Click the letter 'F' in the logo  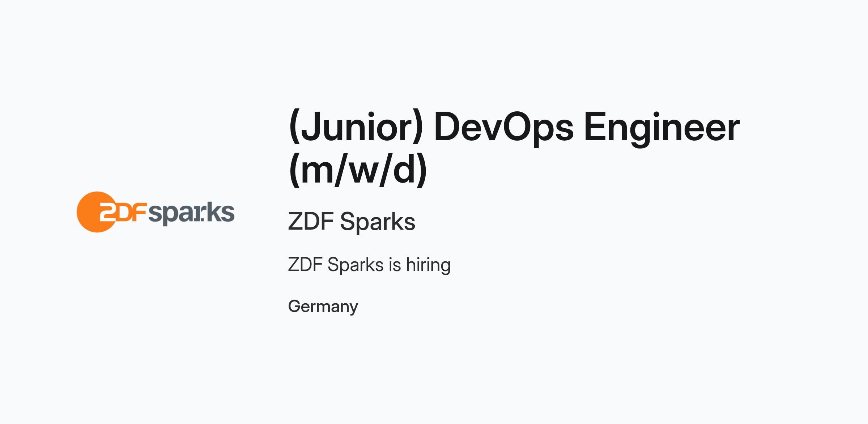[x=140, y=212]
